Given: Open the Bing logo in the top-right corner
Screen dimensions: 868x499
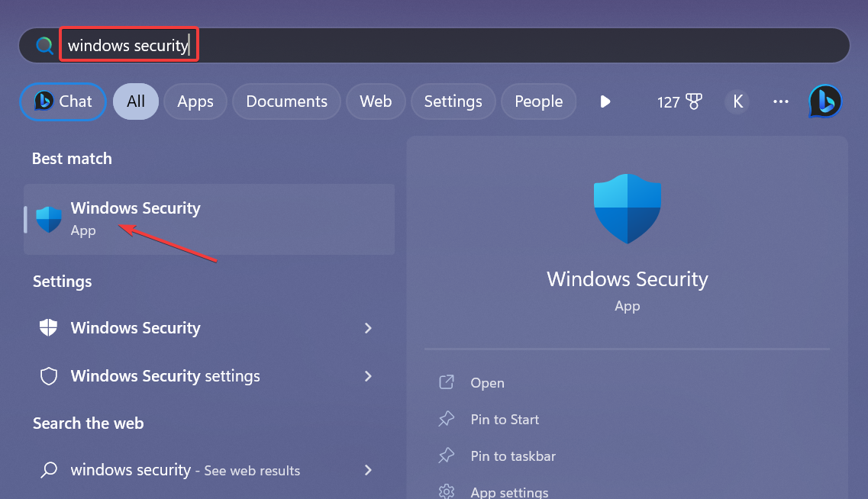Looking at the screenshot, I should click(x=824, y=101).
